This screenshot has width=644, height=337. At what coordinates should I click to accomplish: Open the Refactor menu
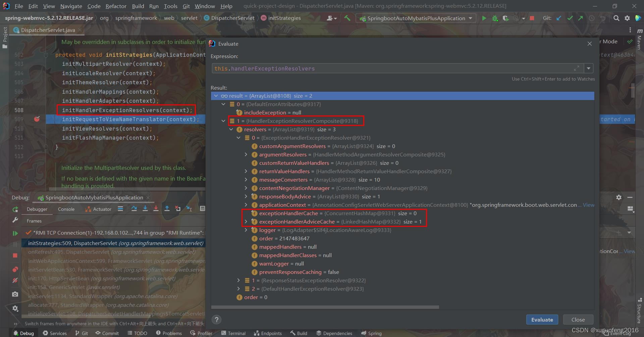[116, 6]
